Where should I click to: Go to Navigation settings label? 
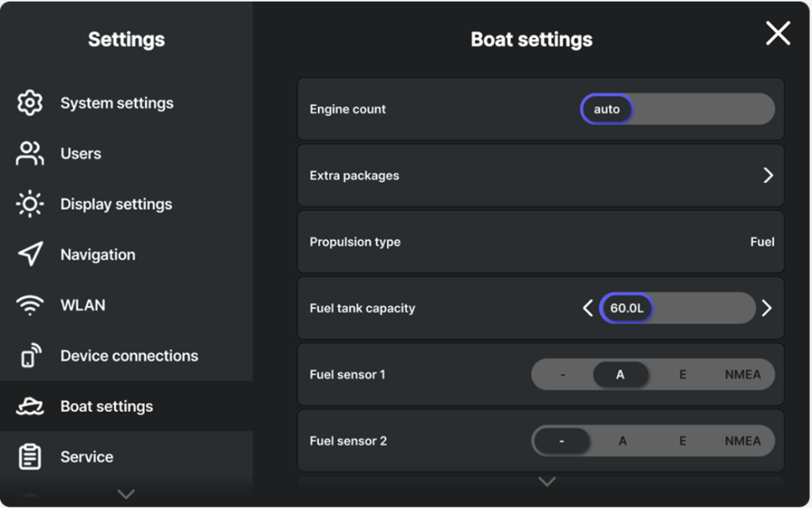tap(98, 254)
